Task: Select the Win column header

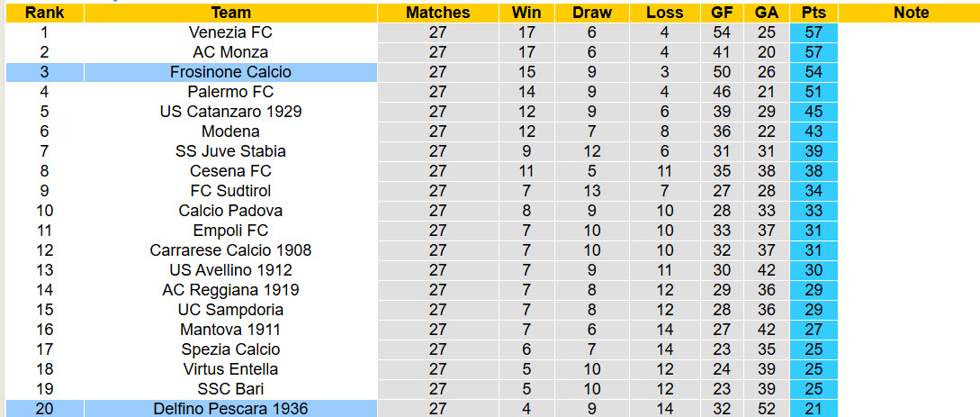Action: pyautogui.click(x=526, y=13)
